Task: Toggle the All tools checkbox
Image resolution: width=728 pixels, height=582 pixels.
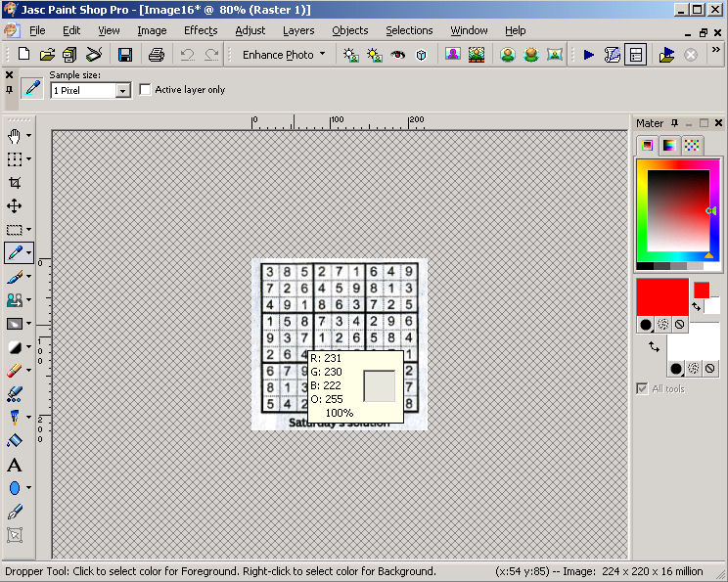Action: [642, 388]
